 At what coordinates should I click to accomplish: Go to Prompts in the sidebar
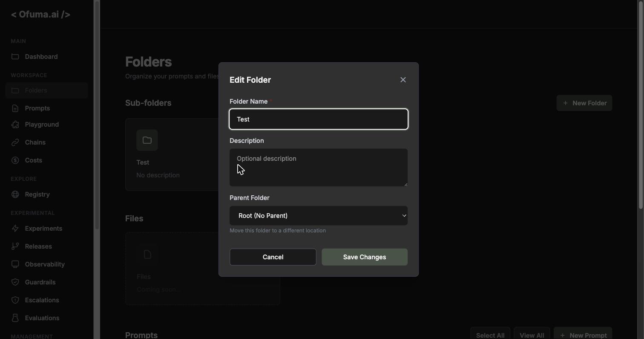coord(47,108)
